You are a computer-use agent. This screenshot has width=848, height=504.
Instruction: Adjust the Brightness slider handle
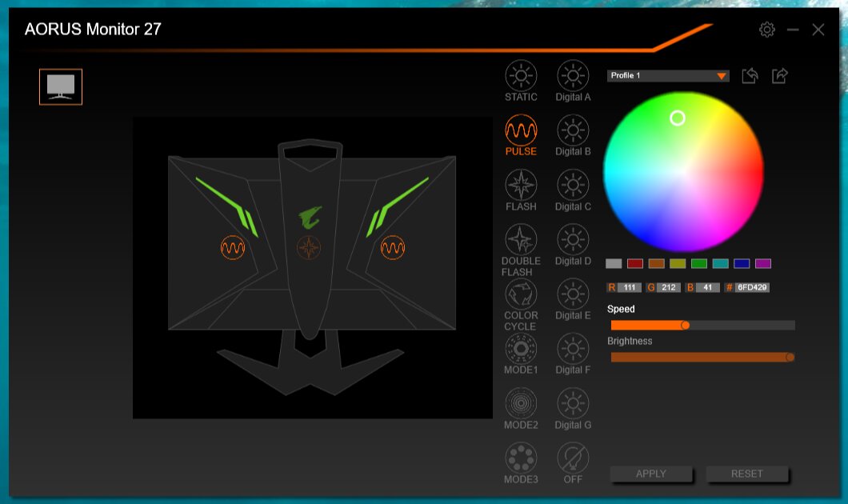click(x=790, y=357)
